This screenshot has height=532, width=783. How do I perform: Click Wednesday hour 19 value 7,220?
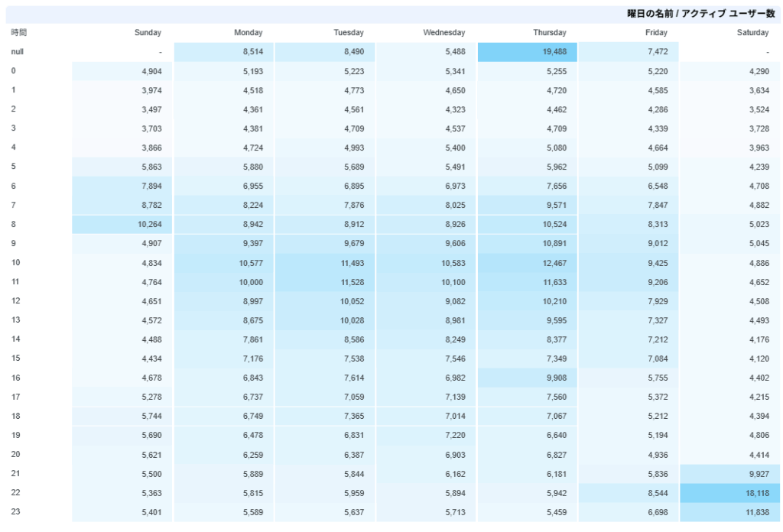(455, 435)
